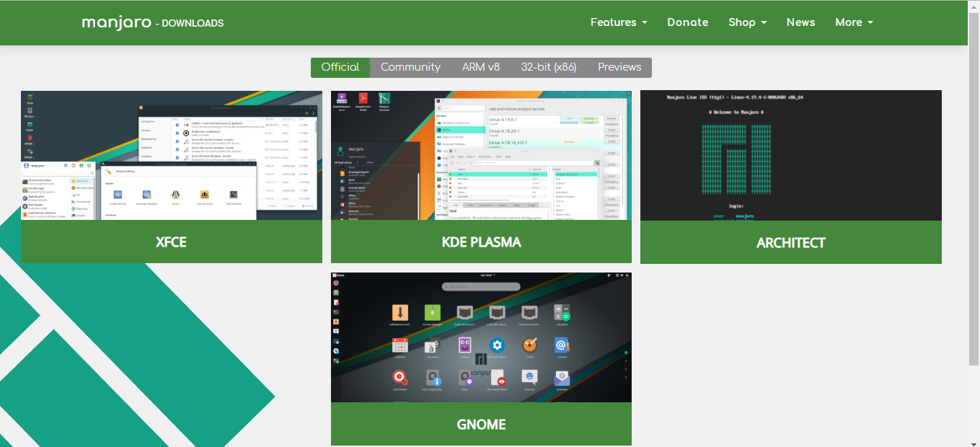Expand the Features dropdown menu
The image size is (980, 447).
pos(619,22)
